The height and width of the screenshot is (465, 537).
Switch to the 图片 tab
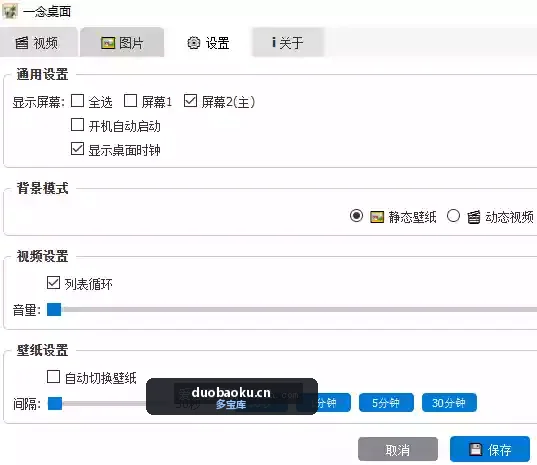point(122,42)
